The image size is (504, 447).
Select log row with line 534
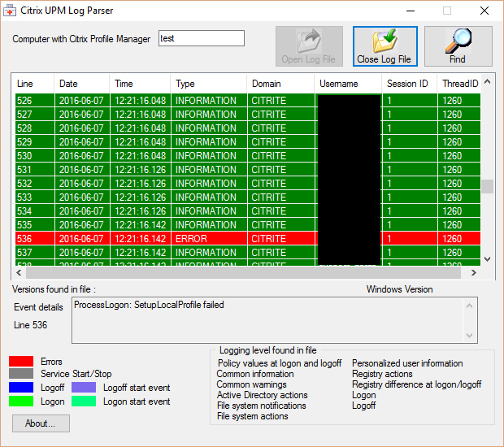248,210
